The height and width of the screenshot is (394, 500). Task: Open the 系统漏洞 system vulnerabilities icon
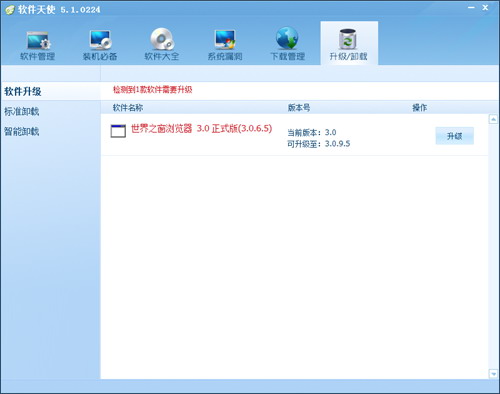pos(225,40)
